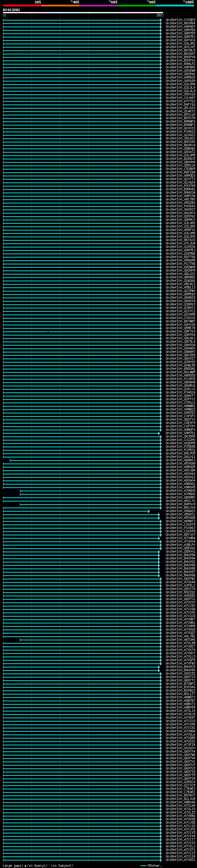Select label UniRef100_P29521
The image size is (197, 868).
pos(180,450)
